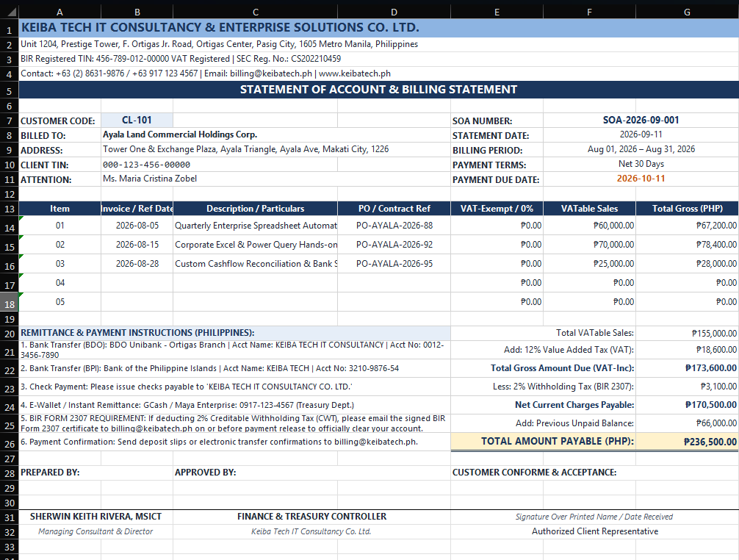Click the REMITTANCE & PAYMENT INSTRUCTIONS heading
This screenshot has width=739, height=560.
tap(235, 333)
